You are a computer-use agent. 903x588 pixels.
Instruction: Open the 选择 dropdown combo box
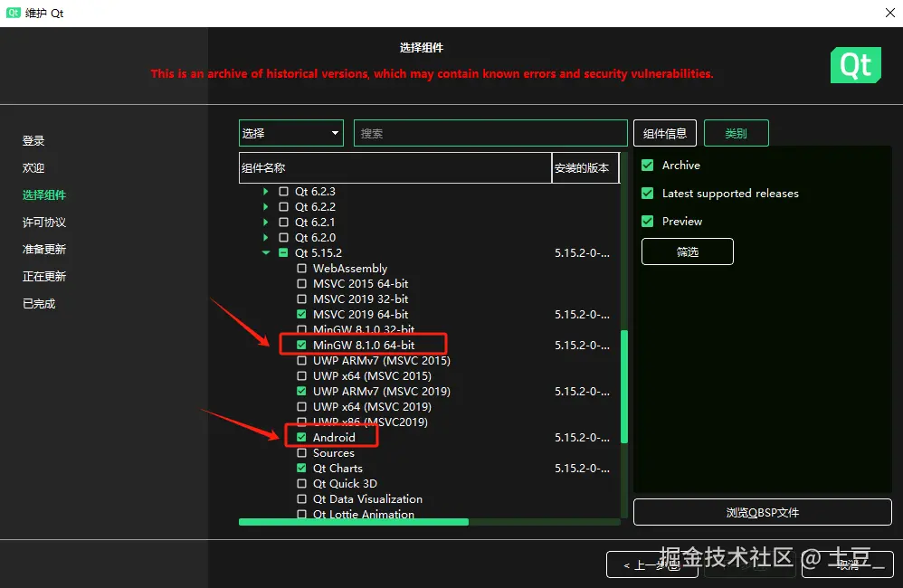pyautogui.click(x=290, y=133)
